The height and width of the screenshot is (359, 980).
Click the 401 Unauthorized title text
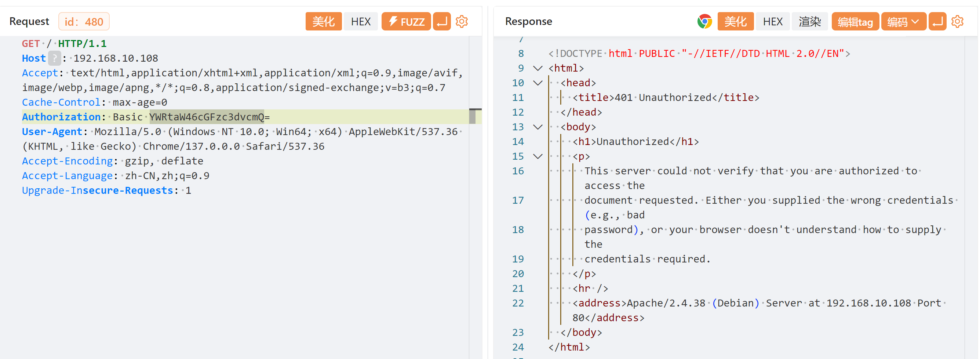pos(663,98)
